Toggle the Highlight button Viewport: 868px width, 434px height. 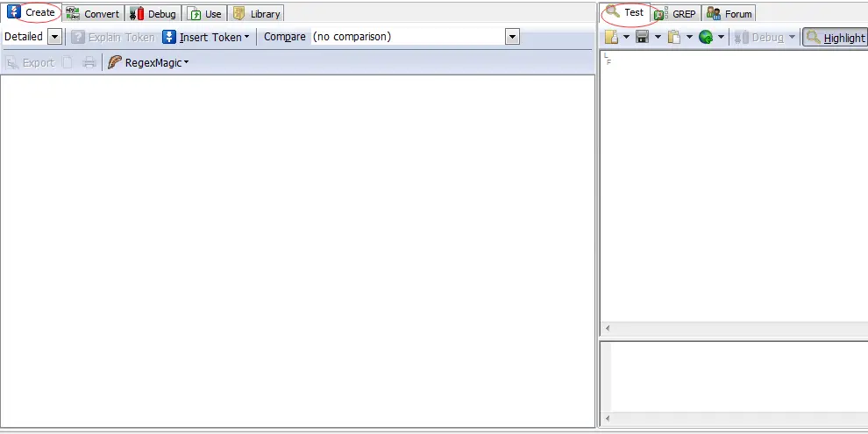(836, 37)
